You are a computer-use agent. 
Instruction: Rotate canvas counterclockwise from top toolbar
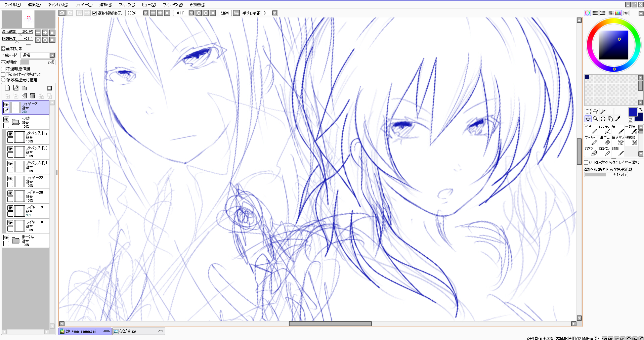pos(199,13)
